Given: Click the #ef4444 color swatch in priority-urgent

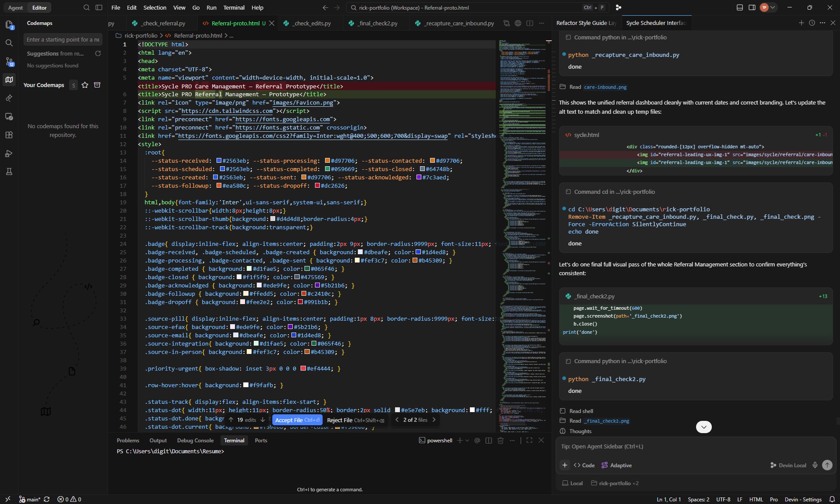Looking at the screenshot, I should pyautogui.click(x=303, y=368).
